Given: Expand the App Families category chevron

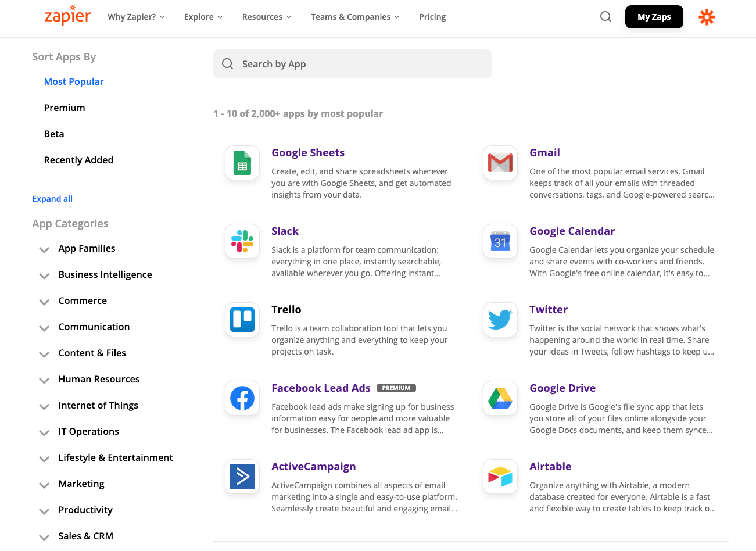Looking at the screenshot, I should coord(44,250).
